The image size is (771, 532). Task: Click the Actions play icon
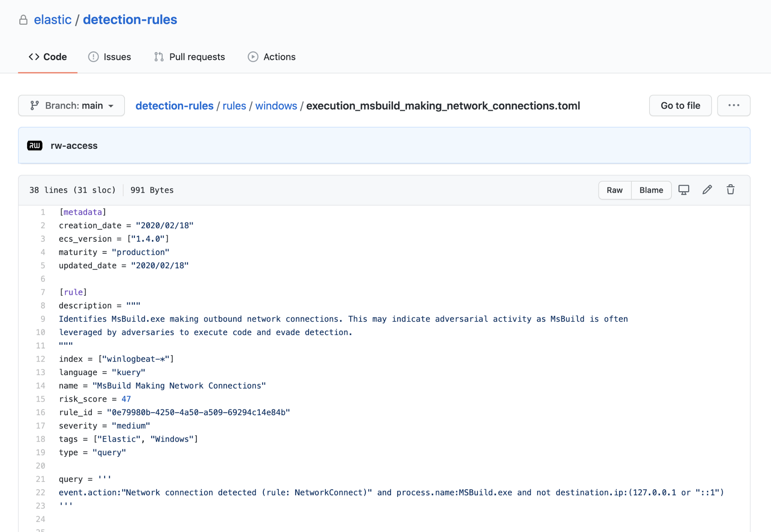(x=253, y=57)
